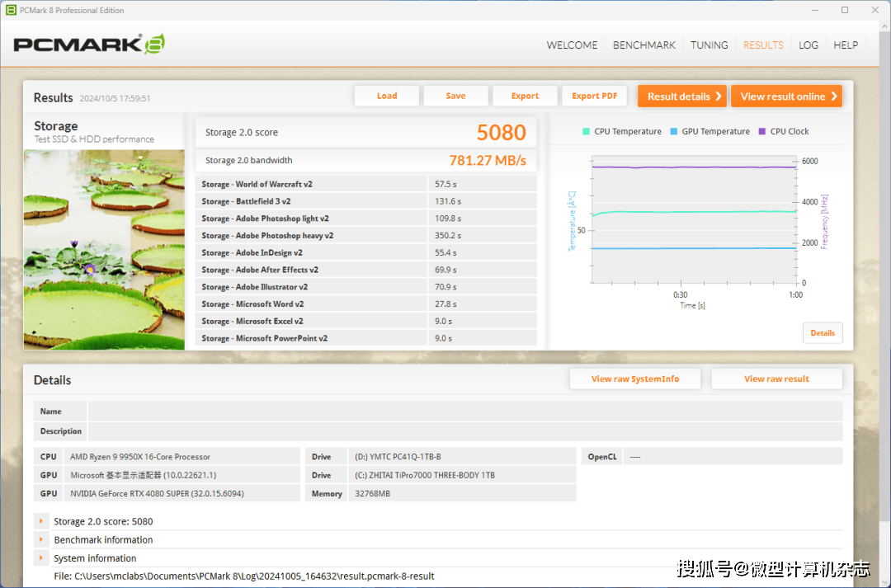The image size is (891, 588).
Task: View result online
Action: tap(786, 96)
